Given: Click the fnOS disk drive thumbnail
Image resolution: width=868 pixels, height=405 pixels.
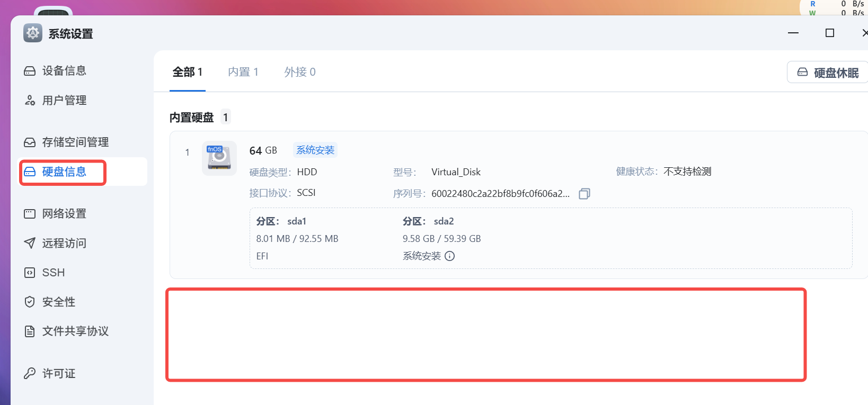Looking at the screenshot, I should point(219,158).
